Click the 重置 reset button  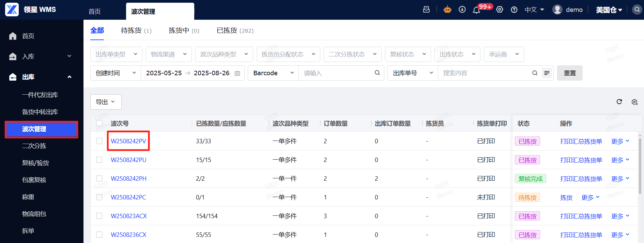pyautogui.click(x=569, y=73)
